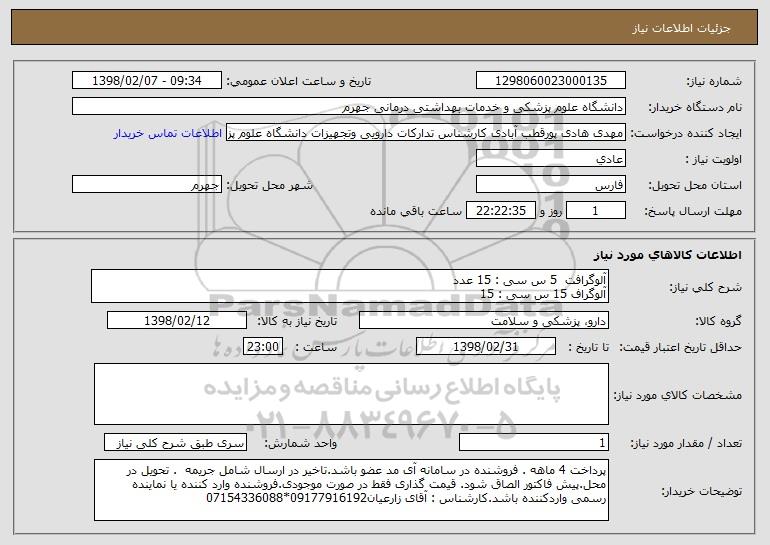Click the label ایجاد کننده درخواست
770x545 pixels.
click(686, 134)
